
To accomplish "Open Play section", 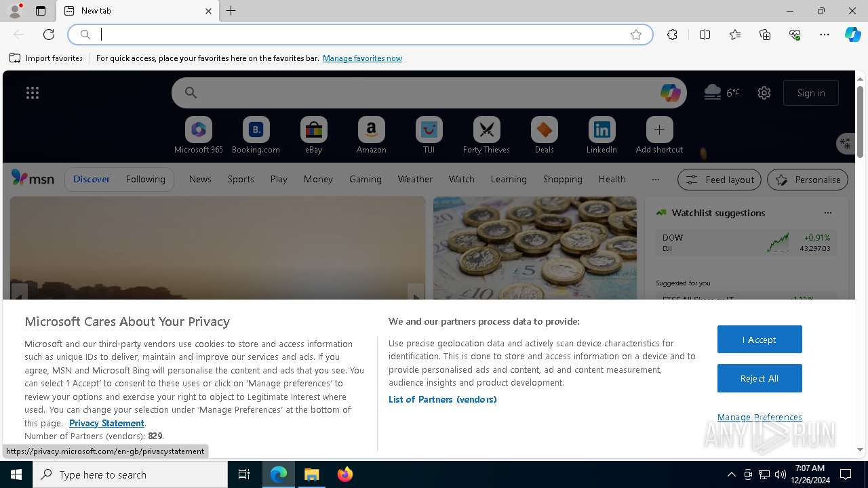I will [279, 179].
